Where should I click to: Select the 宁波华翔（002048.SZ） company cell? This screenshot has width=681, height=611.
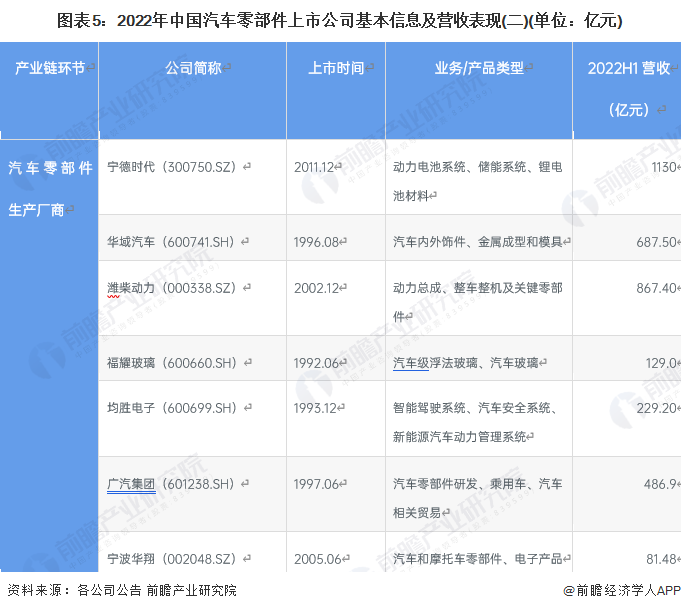click(x=173, y=557)
